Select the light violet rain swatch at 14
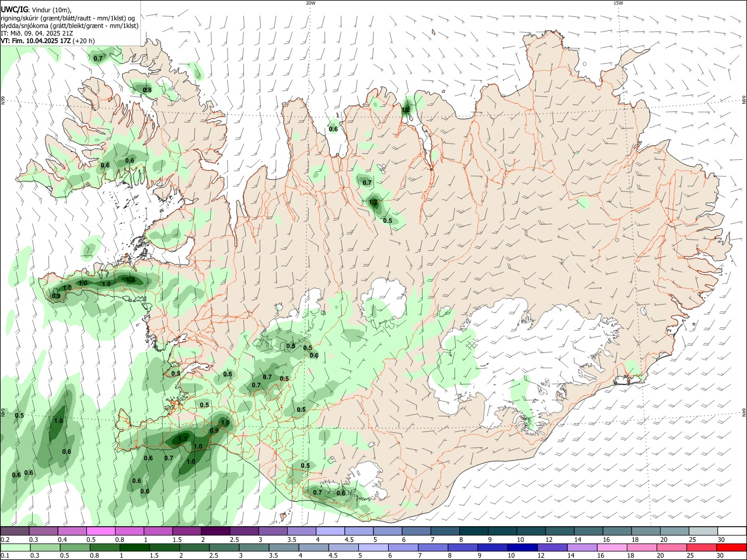The image size is (747, 560). tap(582, 547)
